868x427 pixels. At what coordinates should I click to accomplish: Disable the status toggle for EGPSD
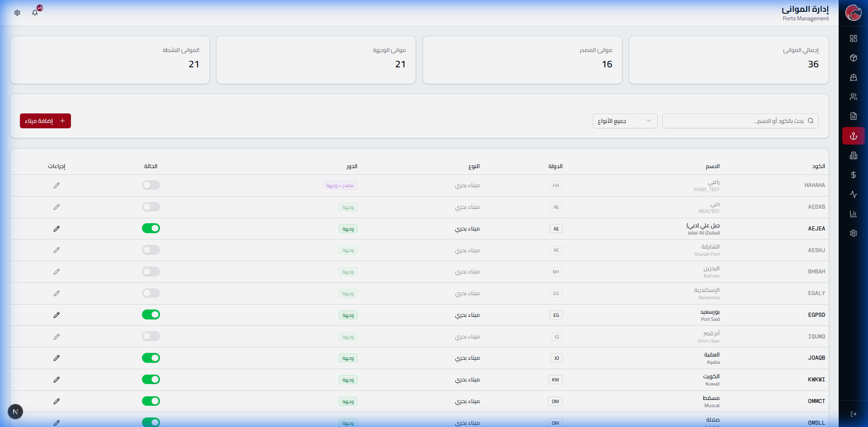[x=151, y=314]
